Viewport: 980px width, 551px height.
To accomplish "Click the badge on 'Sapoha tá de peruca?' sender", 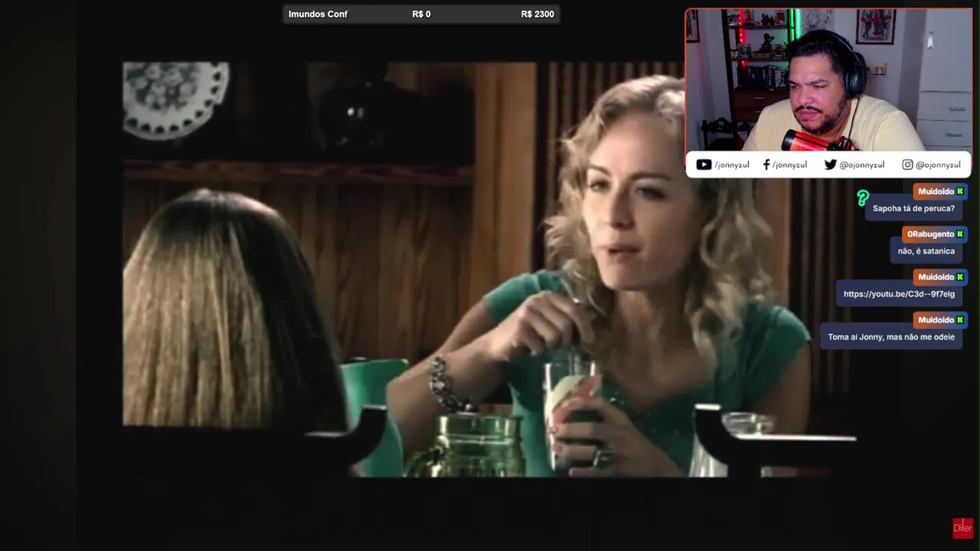I will [x=960, y=191].
